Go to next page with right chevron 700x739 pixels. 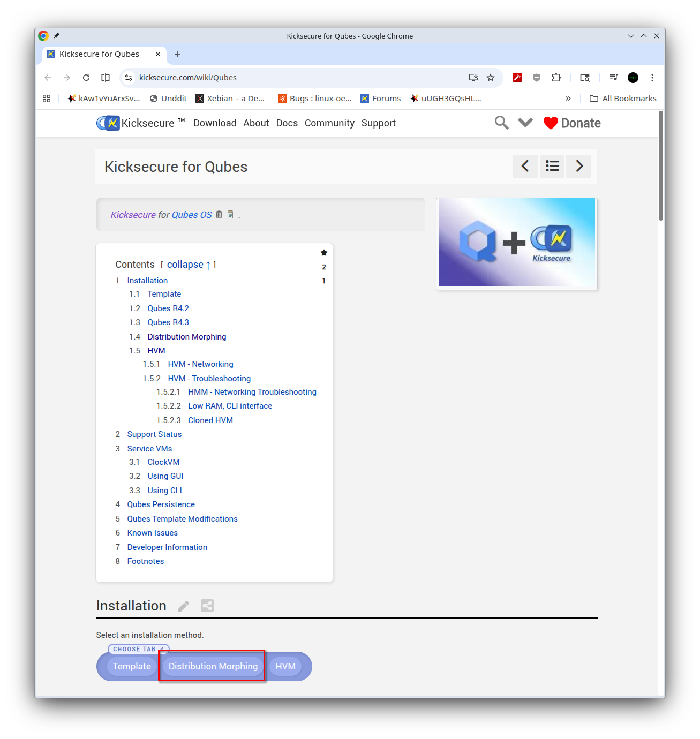(579, 166)
